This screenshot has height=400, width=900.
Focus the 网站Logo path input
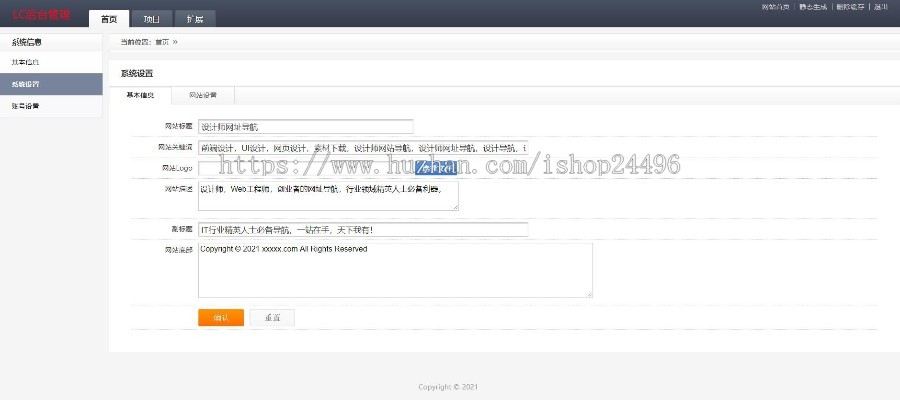pos(306,168)
